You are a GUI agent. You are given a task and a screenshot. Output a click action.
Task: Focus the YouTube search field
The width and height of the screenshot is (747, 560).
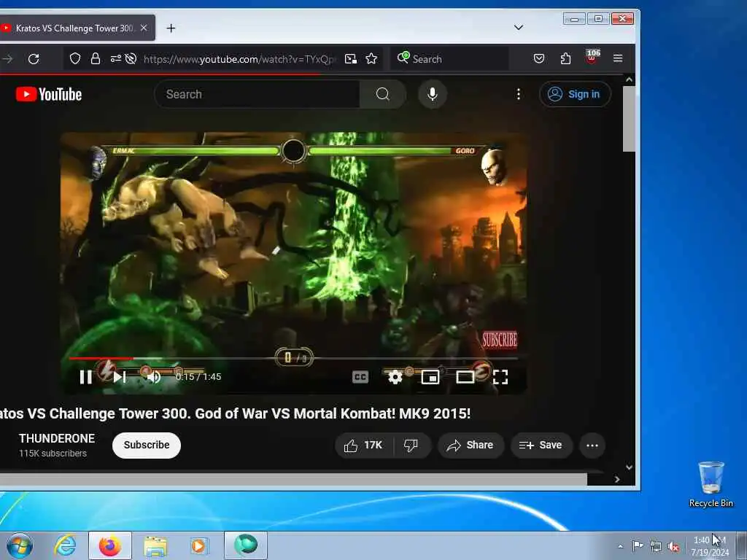[258, 94]
